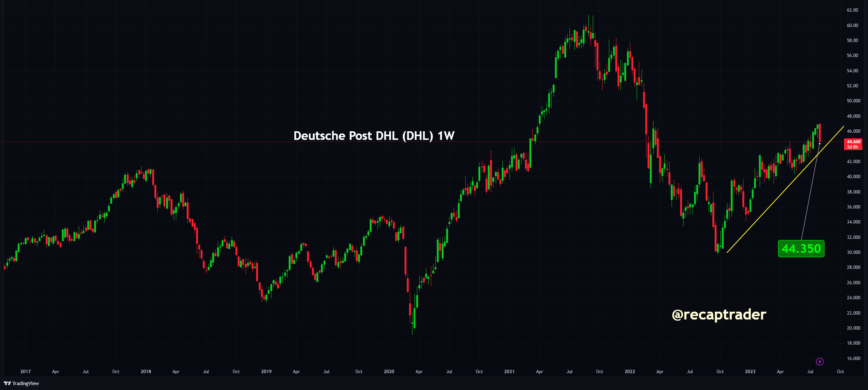Select the 2021 year marker on the time axis
Image resolution: width=868 pixels, height=390 pixels.
(x=510, y=372)
